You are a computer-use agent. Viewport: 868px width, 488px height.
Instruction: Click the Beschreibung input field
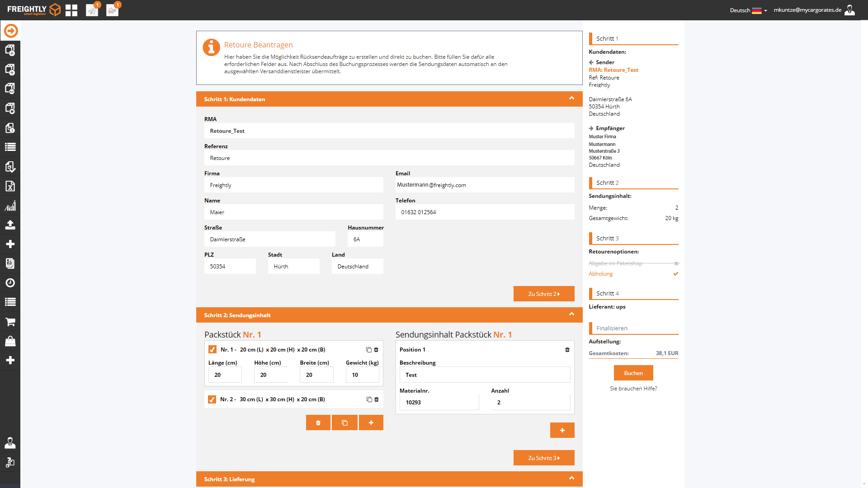(485, 375)
